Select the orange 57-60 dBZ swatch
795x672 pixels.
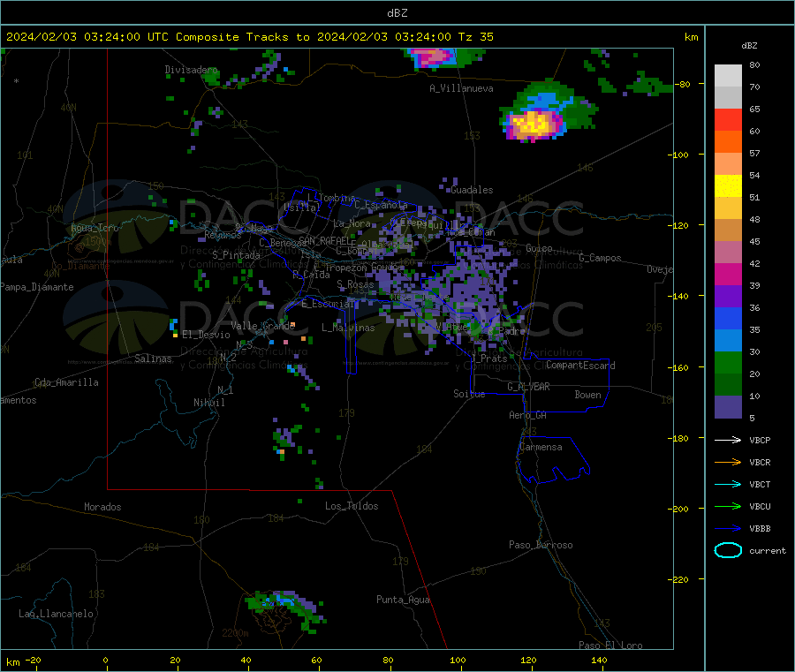(x=728, y=142)
